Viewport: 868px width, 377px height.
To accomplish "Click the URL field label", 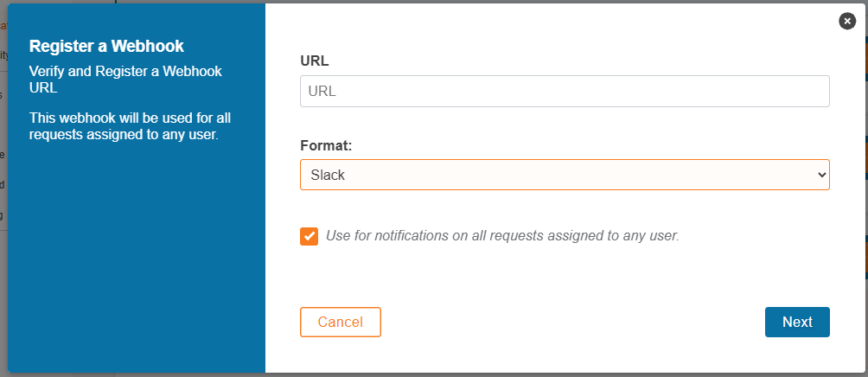I will tap(314, 61).
